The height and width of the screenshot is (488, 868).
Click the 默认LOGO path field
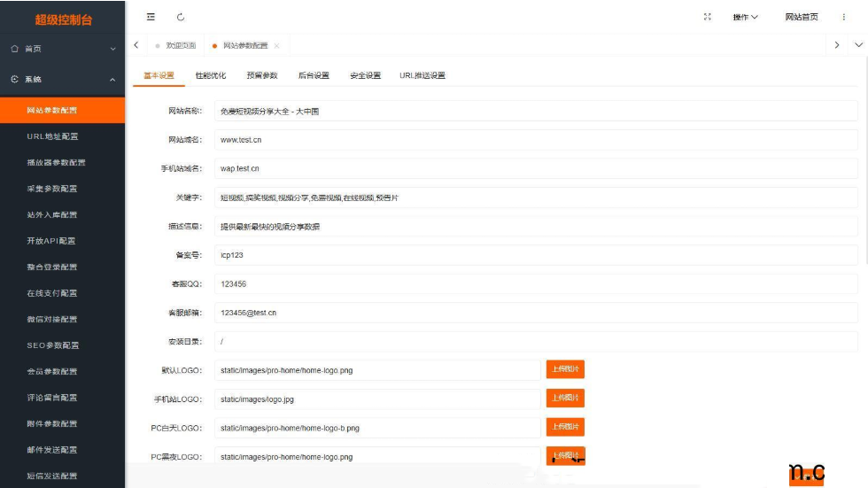tap(377, 370)
